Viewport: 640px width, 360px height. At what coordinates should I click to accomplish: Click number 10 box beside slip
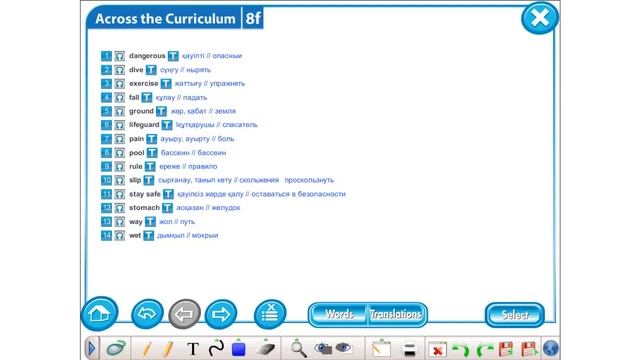tap(106, 180)
